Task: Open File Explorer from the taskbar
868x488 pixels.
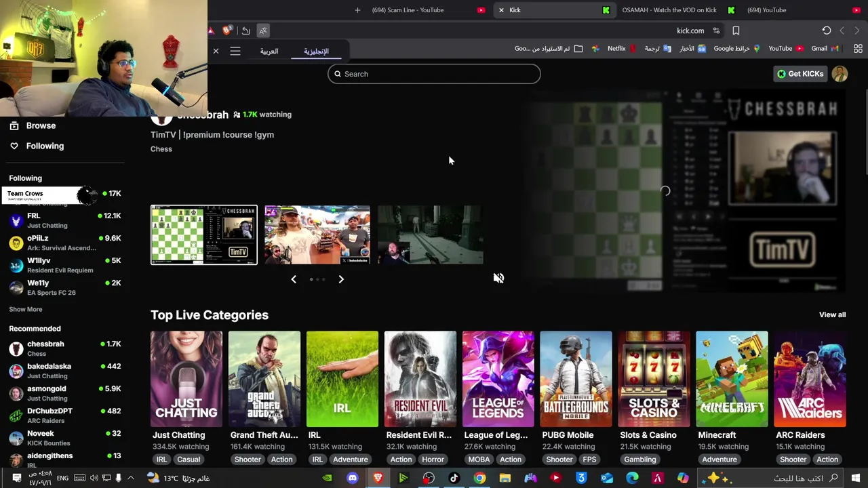Action: click(x=505, y=478)
